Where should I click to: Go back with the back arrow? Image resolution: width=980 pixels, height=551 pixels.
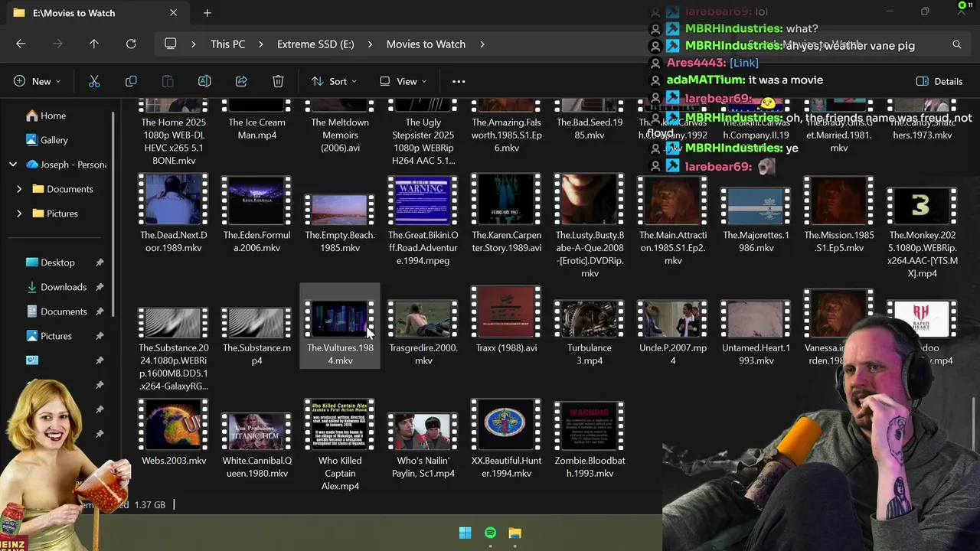pyautogui.click(x=21, y=44)
